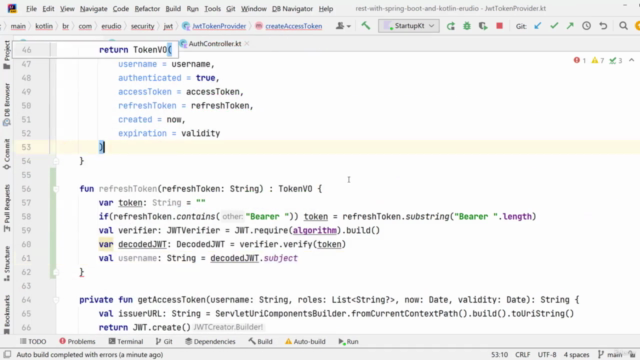The width and height of the screenshot is (640, 360).
Task: Open the DB Navigator menu
Action: (x=292, y=9)
